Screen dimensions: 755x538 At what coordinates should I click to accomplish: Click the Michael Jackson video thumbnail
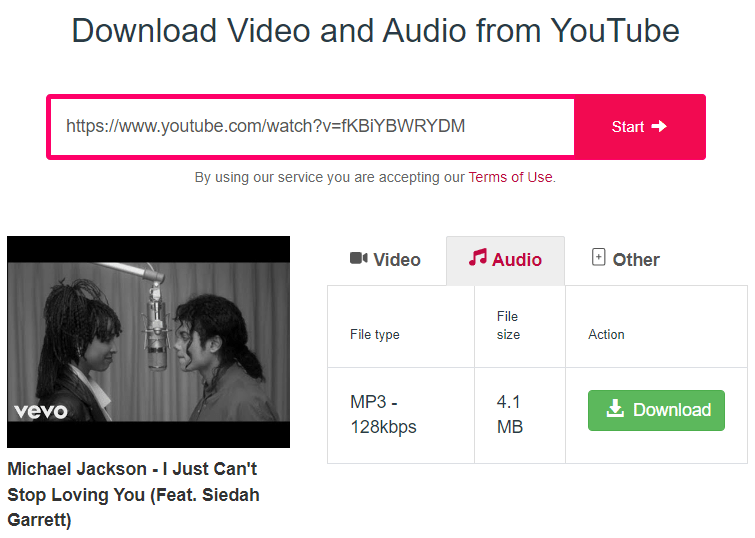[148, 341]
